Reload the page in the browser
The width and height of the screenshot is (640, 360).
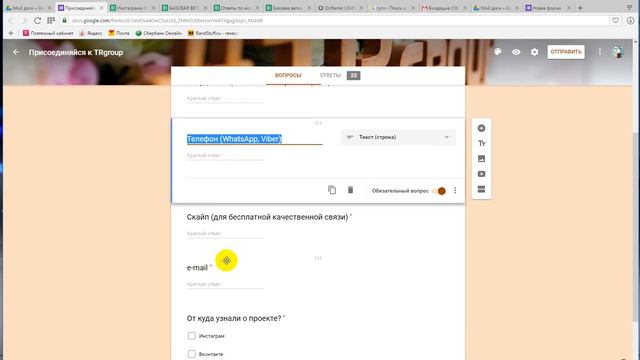pos(37,20)
